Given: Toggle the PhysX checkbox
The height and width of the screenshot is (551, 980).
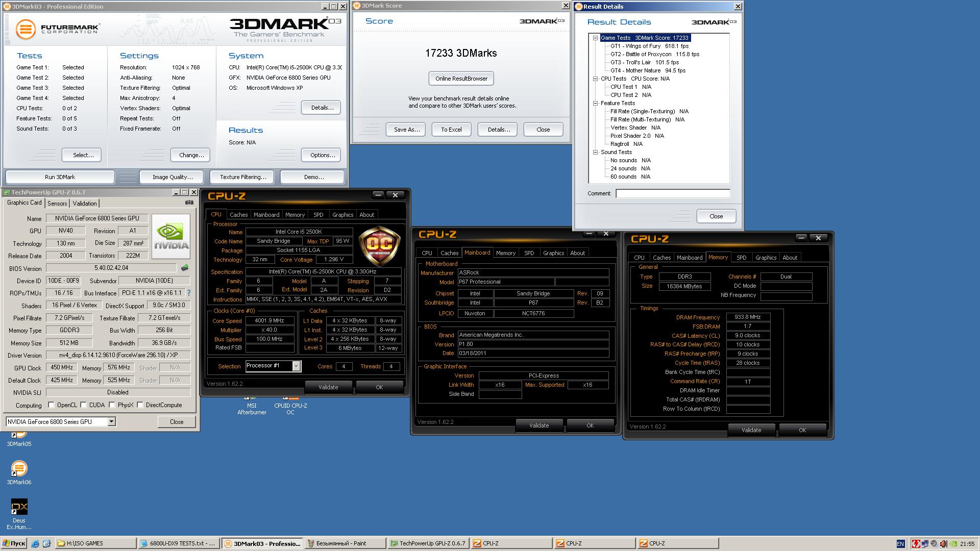Looking at the screenshot, I should click(112, 405).
